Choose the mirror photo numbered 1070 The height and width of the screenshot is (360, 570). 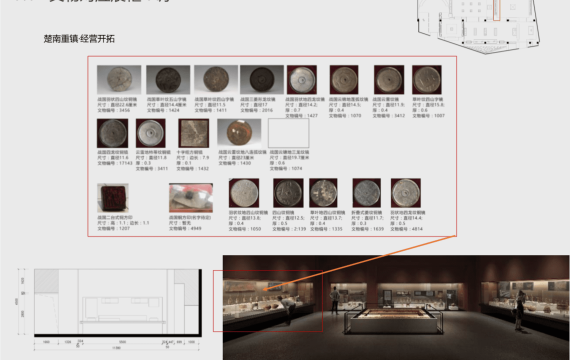point(344,80)
